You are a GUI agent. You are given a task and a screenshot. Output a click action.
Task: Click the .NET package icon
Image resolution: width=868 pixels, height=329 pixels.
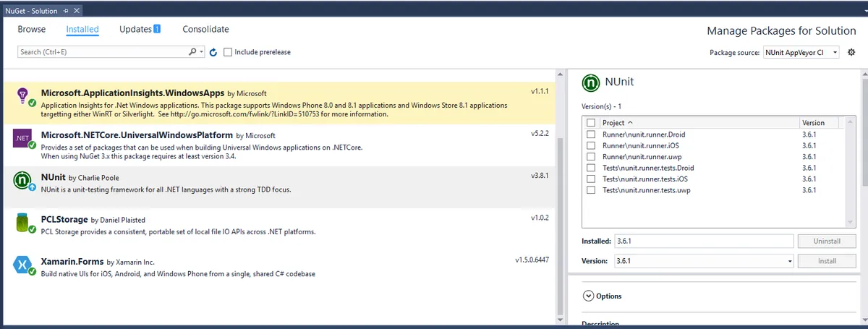click(23, 137)
